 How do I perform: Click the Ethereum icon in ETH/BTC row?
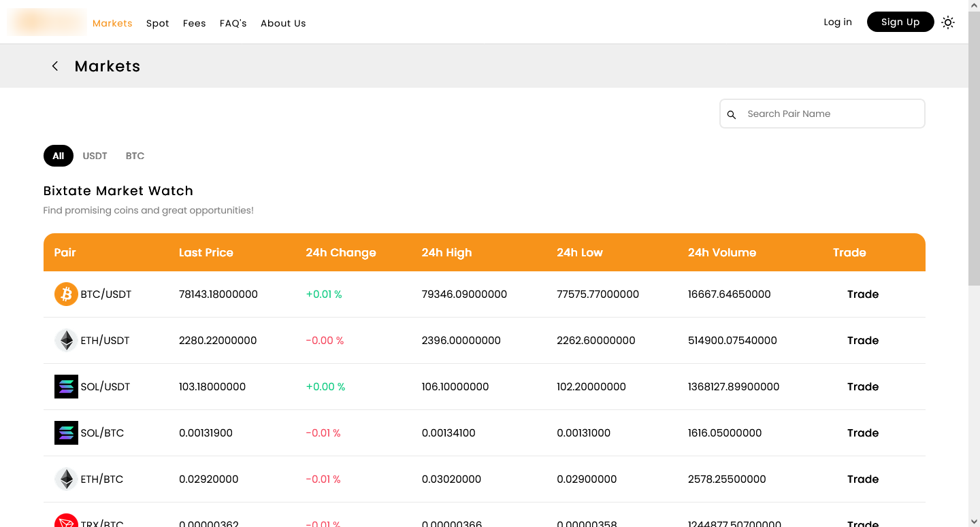click(66, 479)
